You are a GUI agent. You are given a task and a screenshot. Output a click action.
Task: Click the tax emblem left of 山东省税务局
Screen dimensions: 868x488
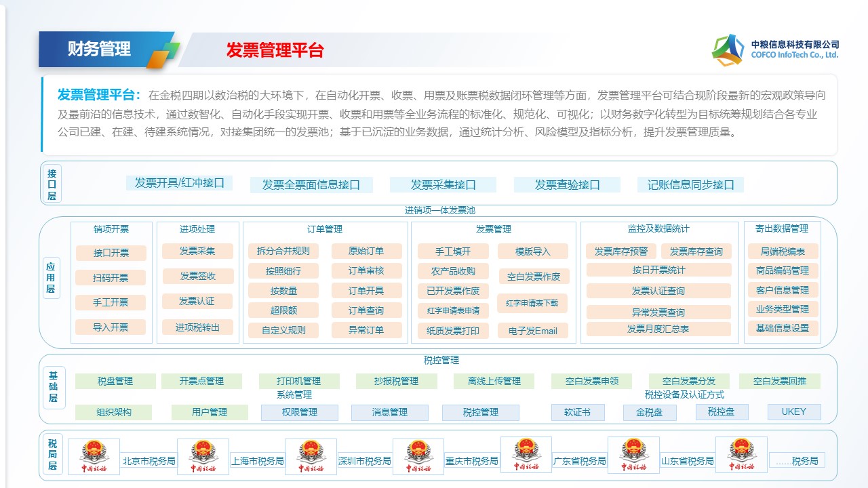click(x=633, y=454)
